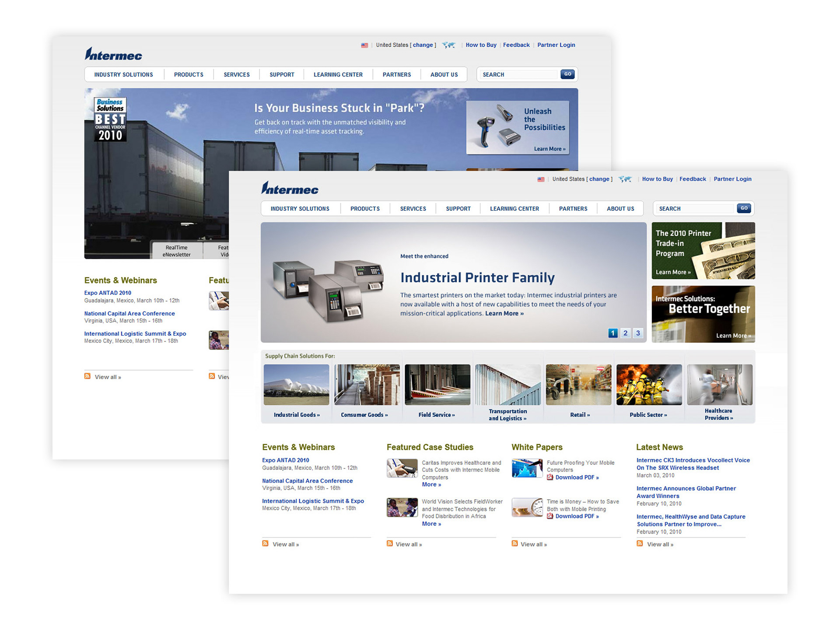The width and height of the screenshot is (840, 630).
Task: Open the Consumer Goods thumbnail
Action: (367, 385)
